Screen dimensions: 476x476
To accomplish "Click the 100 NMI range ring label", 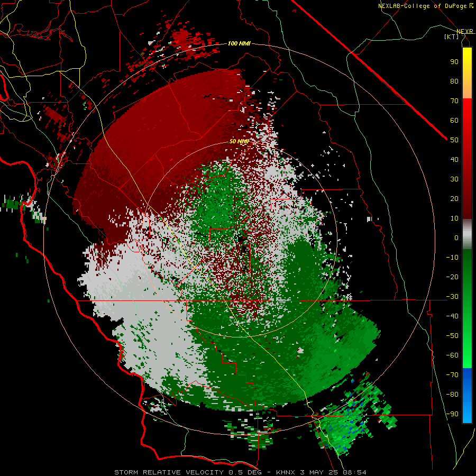I will (x=239, y=44).
